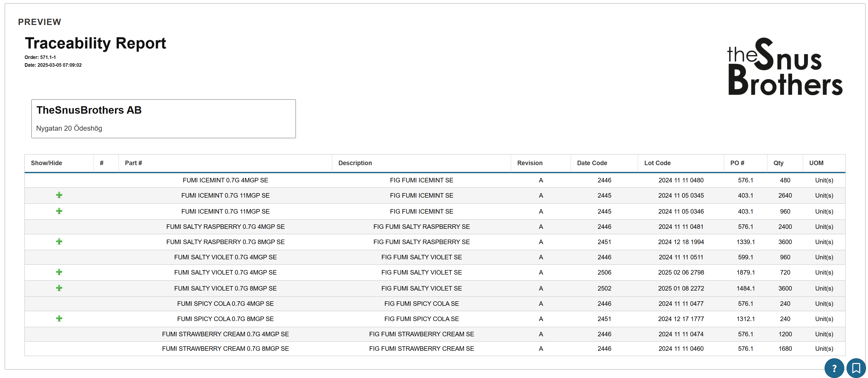Click PO number 1312.1
Screen dimensions: 868x378
[746, 319]
